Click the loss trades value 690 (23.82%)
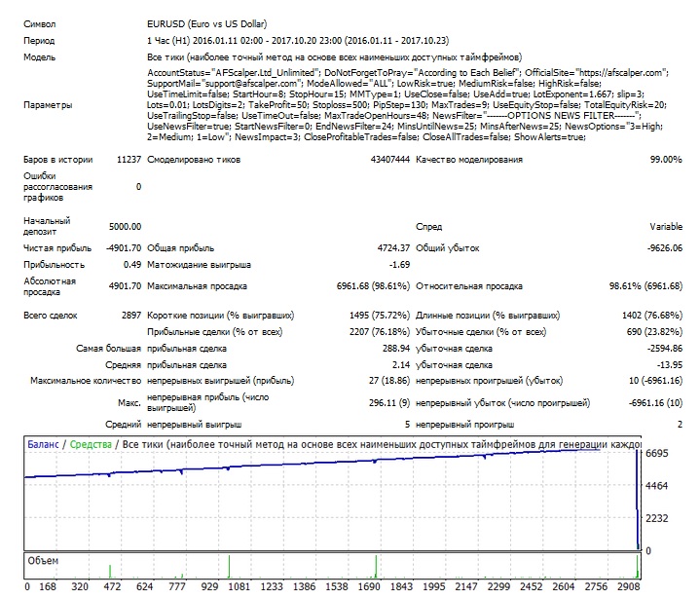Viewport: 700px width, 598px height. point(654,332)
